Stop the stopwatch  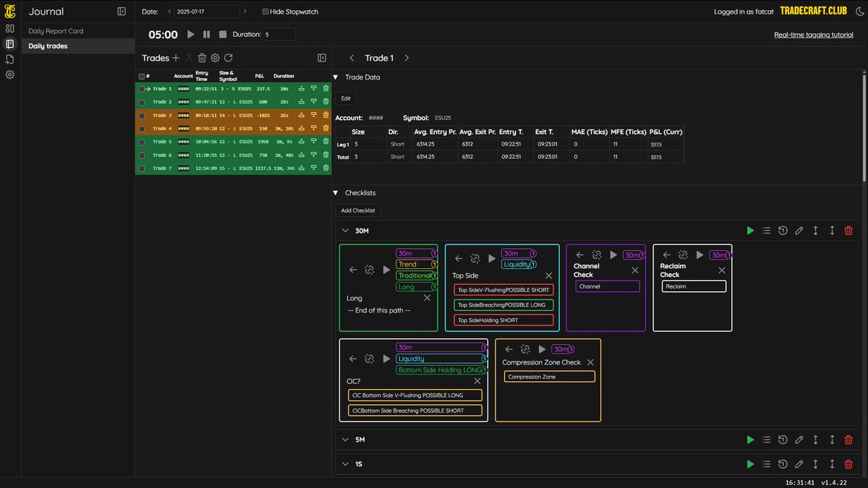(223, 34)
